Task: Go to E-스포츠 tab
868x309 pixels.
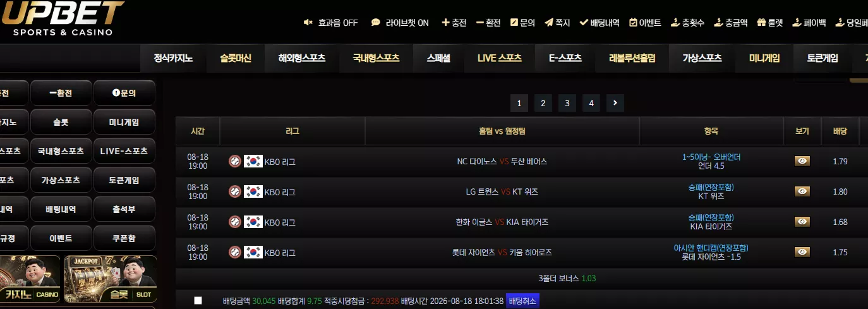Action: (565, 58)
